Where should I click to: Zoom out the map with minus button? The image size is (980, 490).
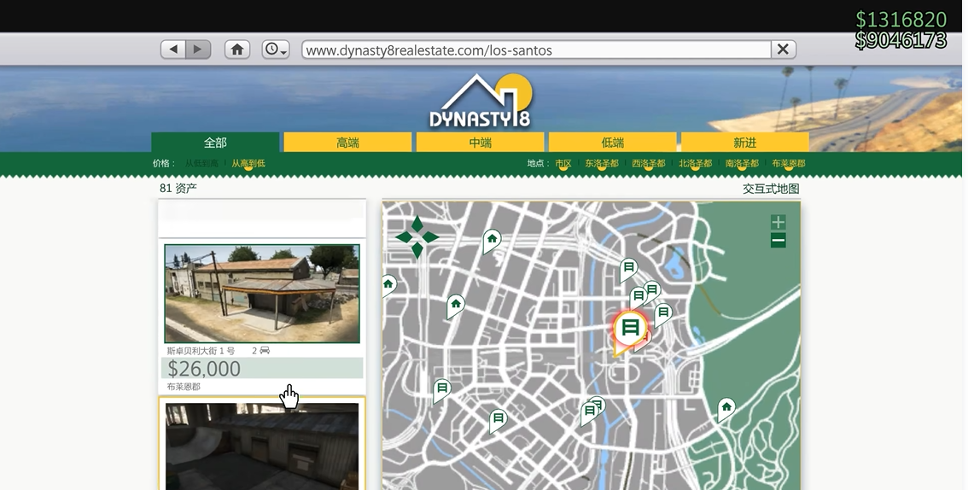pos(779,241)
